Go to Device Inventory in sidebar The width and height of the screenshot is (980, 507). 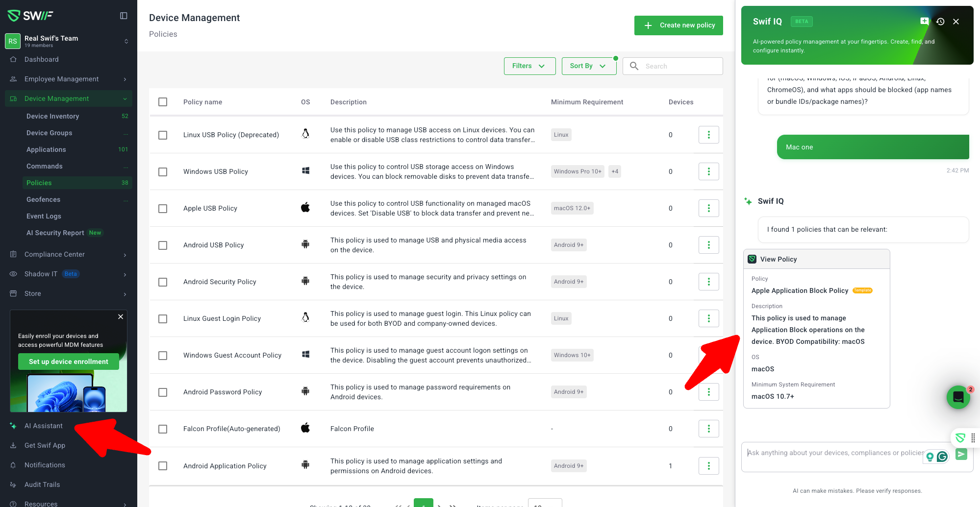53,116
